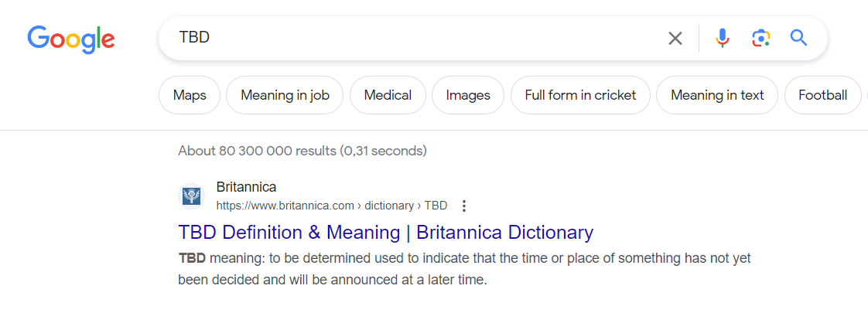The image size is (868, 313).
Task: Select Full form in cricket chip
Action: click(580, 95)
